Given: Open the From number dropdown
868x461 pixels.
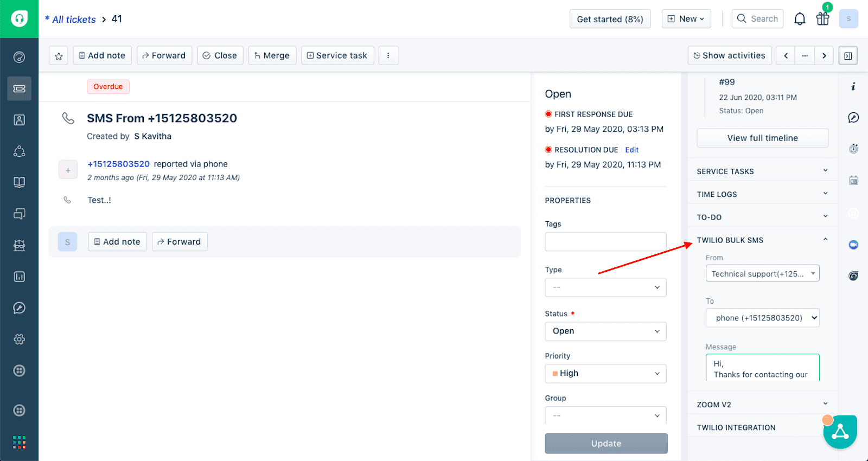Looking at the screenshot, I should tap(762, 273).
